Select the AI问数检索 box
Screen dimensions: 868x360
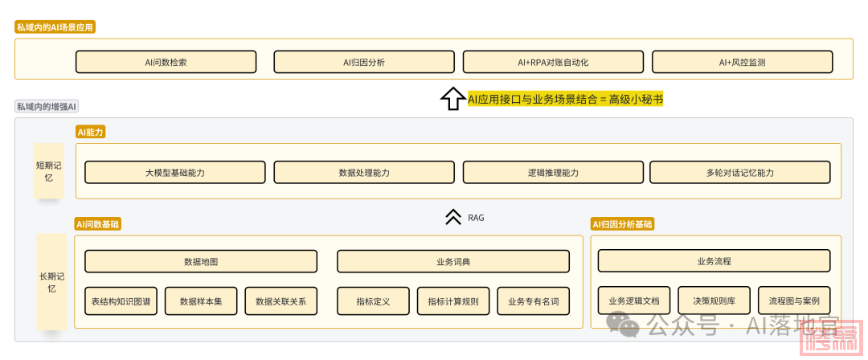(166, 62)
